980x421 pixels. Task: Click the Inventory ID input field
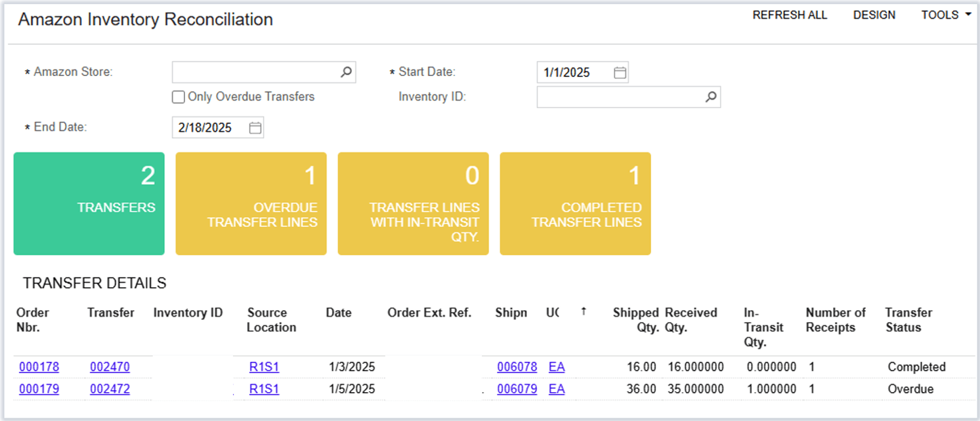(629, 97)
